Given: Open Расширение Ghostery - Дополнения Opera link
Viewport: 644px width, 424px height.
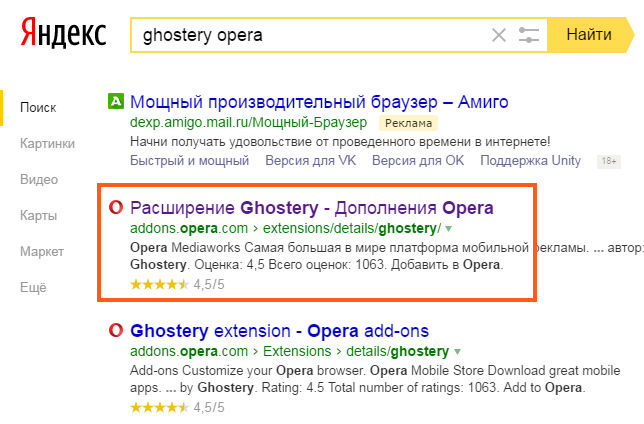Looking at the screenshot, I should click(x=312, y=208).
